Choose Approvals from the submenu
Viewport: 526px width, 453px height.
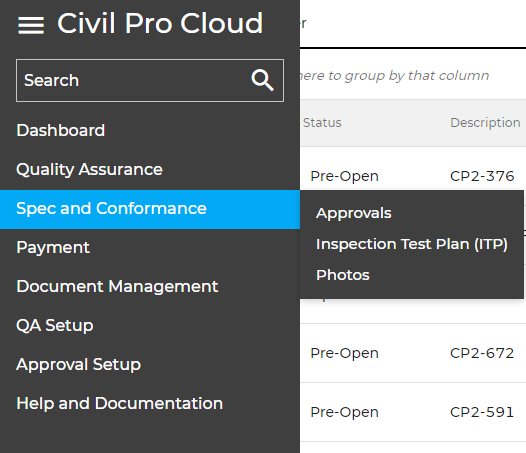coord(354,213)
